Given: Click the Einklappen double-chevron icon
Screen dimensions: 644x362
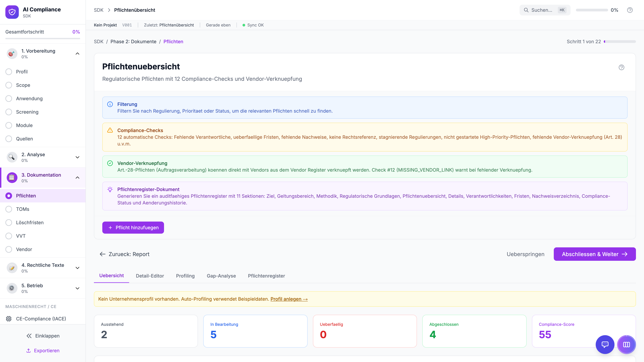Looking at the screenshot, I should [29, 336].
